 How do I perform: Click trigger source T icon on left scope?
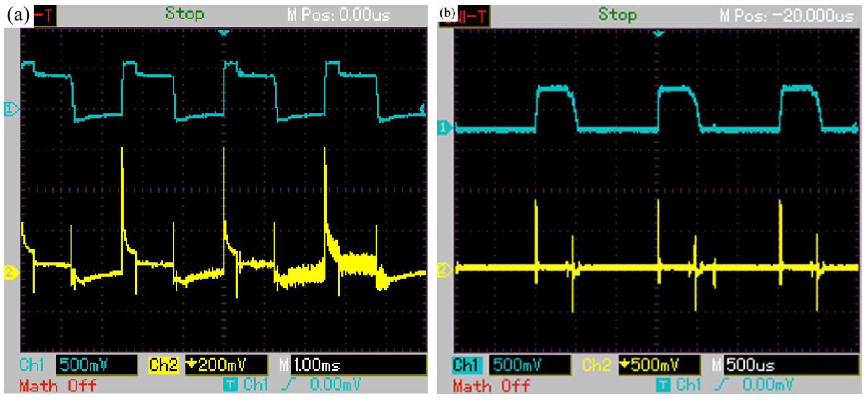(230, 384)
